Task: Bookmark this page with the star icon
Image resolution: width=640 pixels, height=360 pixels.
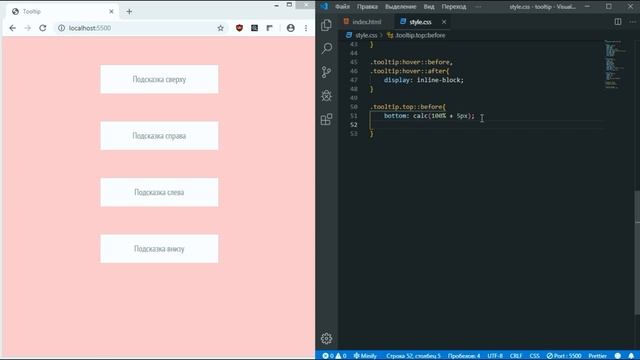Action: (x=220, y=28)
